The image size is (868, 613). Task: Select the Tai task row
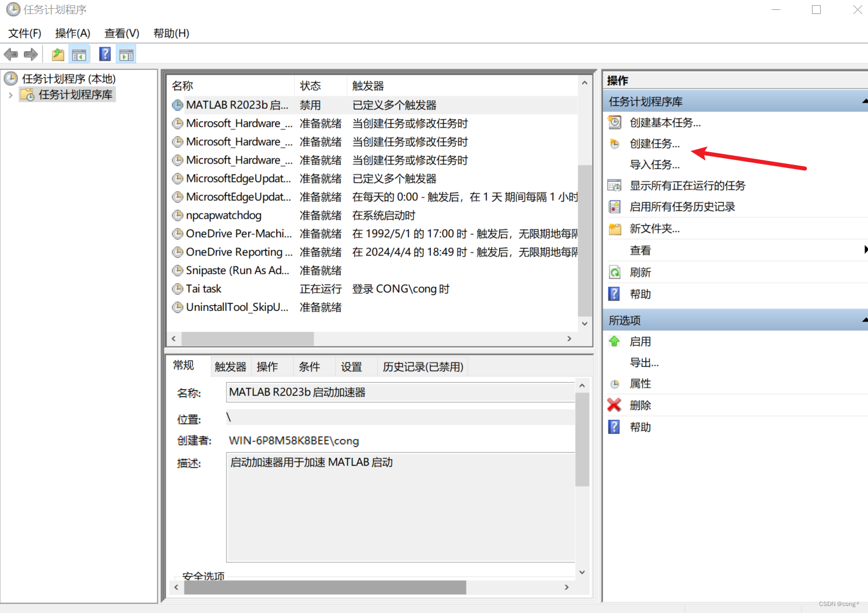click(x=374, y=289)
